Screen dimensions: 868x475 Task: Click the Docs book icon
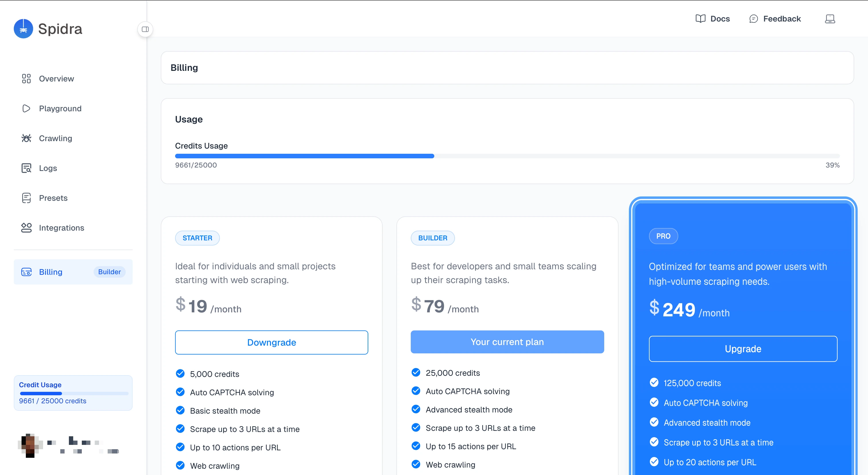(x=701, y=19)
